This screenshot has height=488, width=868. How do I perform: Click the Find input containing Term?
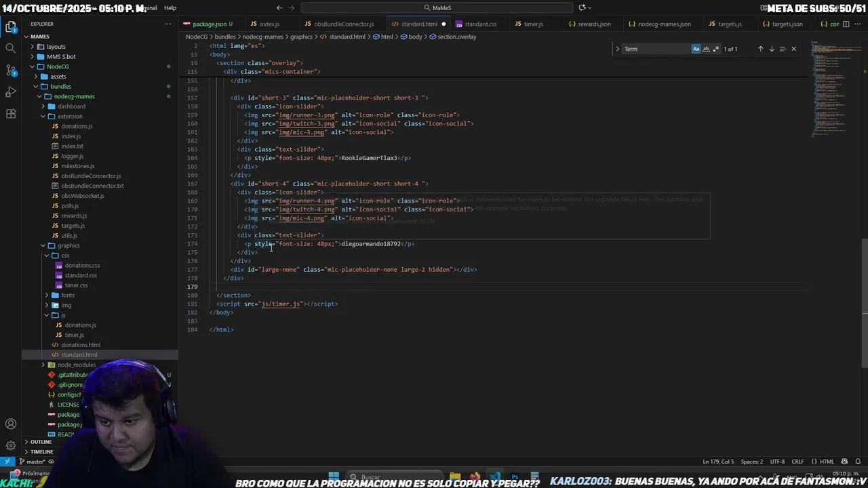(x=656, y=49)
